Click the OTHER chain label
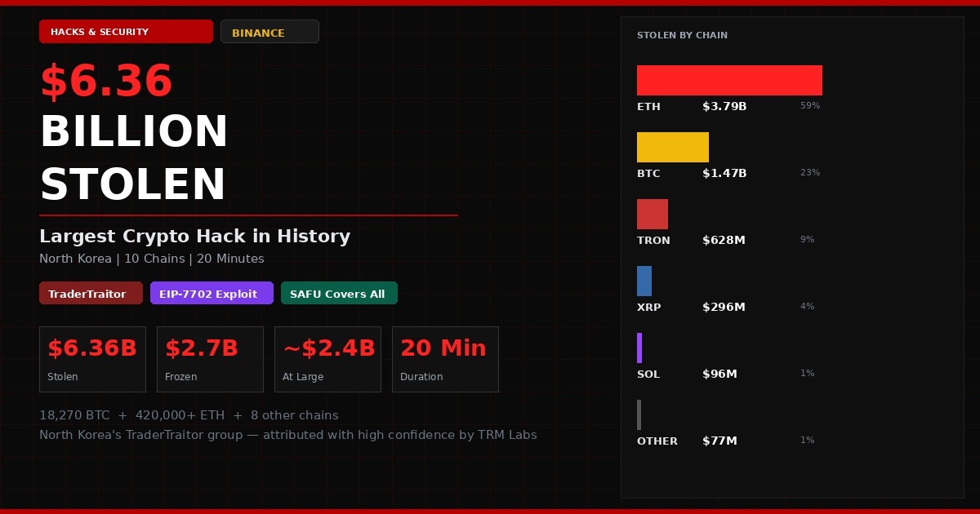 click(x=657, y=441)
